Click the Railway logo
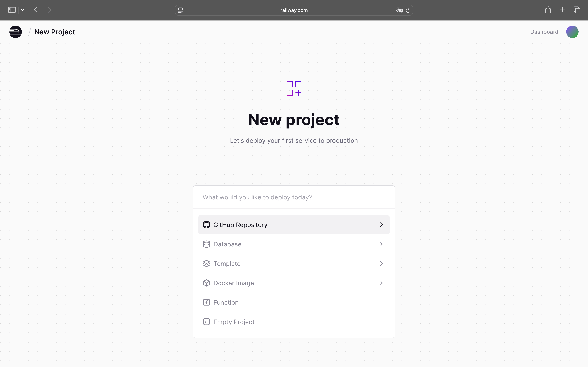Screen dimensions: 588x367 tap(16, 31)
